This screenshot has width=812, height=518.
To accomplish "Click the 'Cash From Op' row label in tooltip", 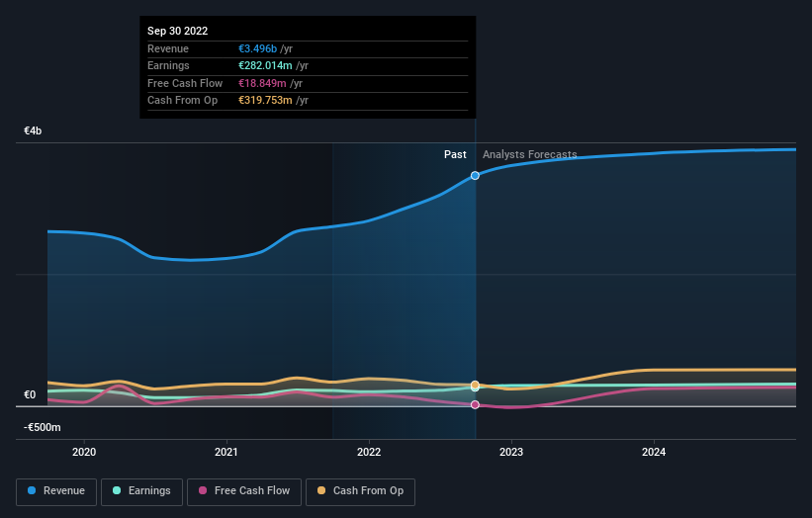I will click(x=182, y=101).
